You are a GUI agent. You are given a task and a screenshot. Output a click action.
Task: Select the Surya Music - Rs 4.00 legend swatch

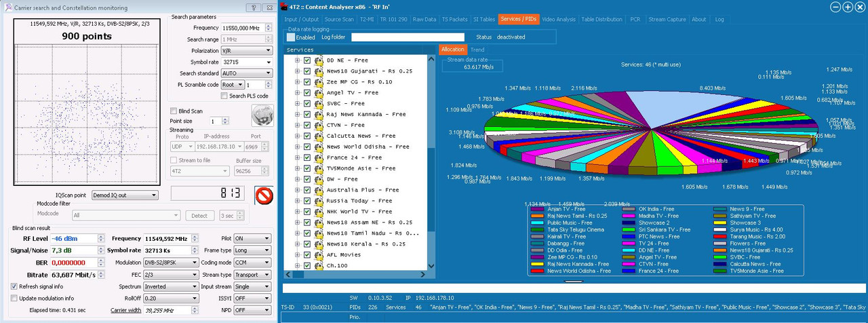coord(720,229)
